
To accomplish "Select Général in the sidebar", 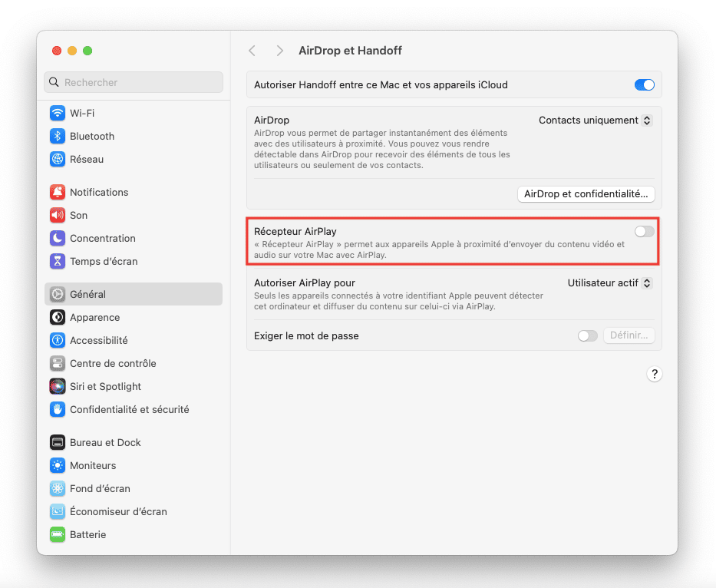I will click(x=87, y=294).
